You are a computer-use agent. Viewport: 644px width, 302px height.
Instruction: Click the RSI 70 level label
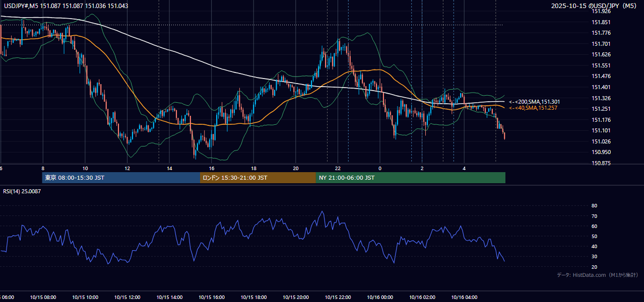(594, 216)
